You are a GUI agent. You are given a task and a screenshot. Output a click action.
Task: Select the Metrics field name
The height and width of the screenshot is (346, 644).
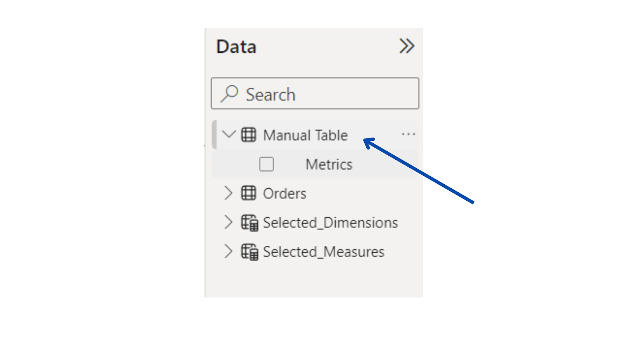click(329, 164)
